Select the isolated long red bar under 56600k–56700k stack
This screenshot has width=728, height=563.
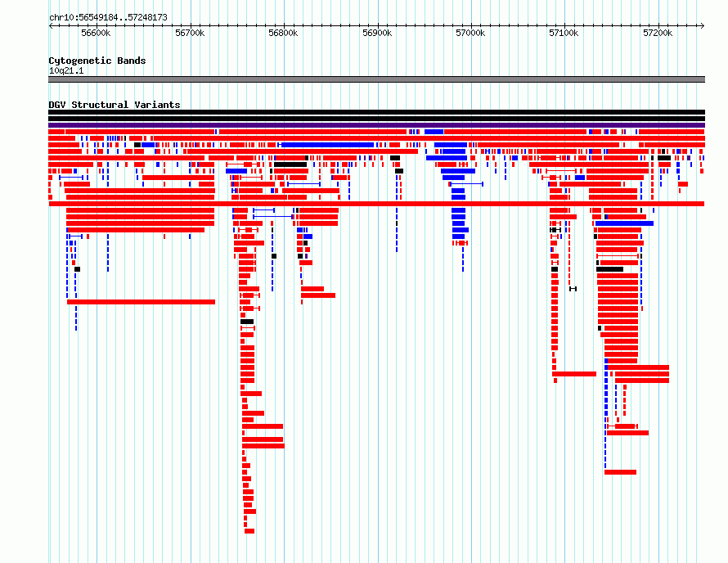[x=142, y=302]
